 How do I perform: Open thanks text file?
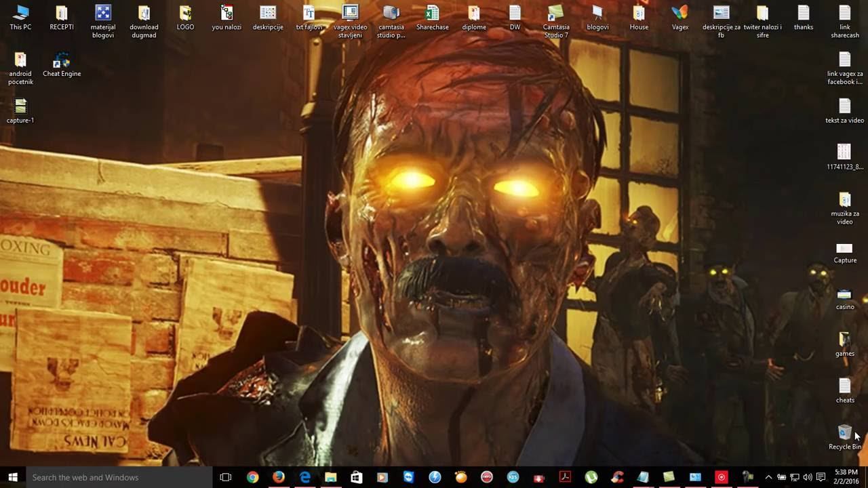[804, 18]
